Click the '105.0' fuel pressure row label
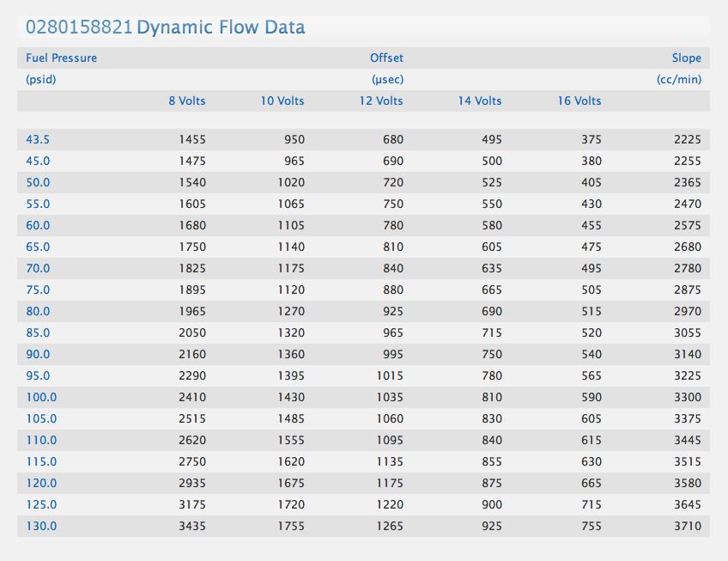728x561 pixels. [x=41, y=418]
